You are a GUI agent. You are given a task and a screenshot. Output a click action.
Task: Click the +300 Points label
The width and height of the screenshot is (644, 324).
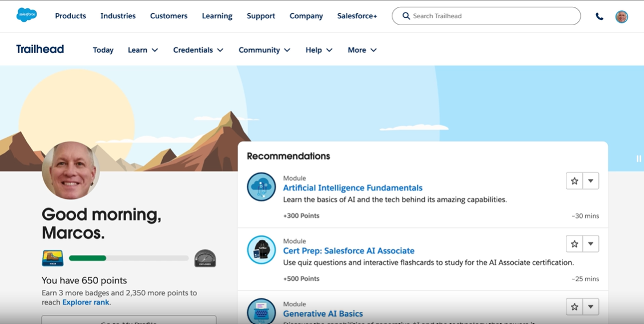tap(301, 216)
